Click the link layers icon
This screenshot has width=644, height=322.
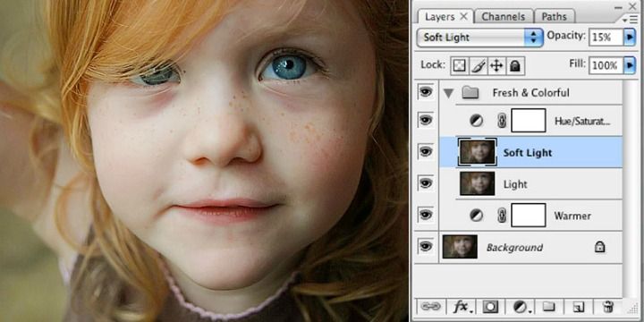tap(430, 307)
